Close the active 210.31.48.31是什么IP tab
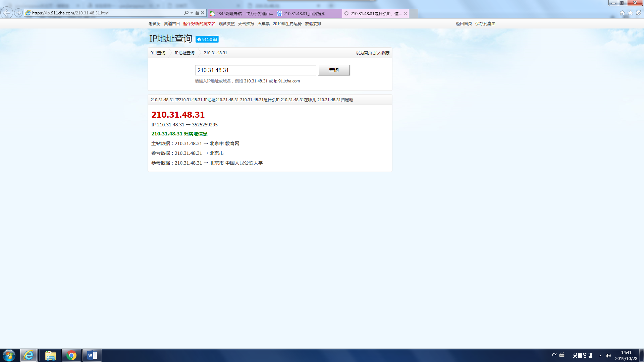 point(406,14)
